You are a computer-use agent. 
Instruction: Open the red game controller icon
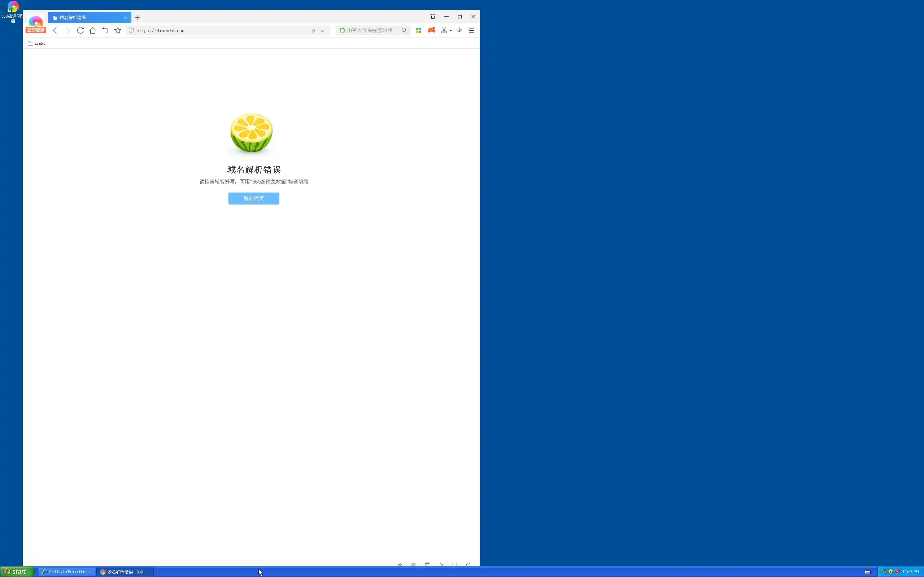431,30
